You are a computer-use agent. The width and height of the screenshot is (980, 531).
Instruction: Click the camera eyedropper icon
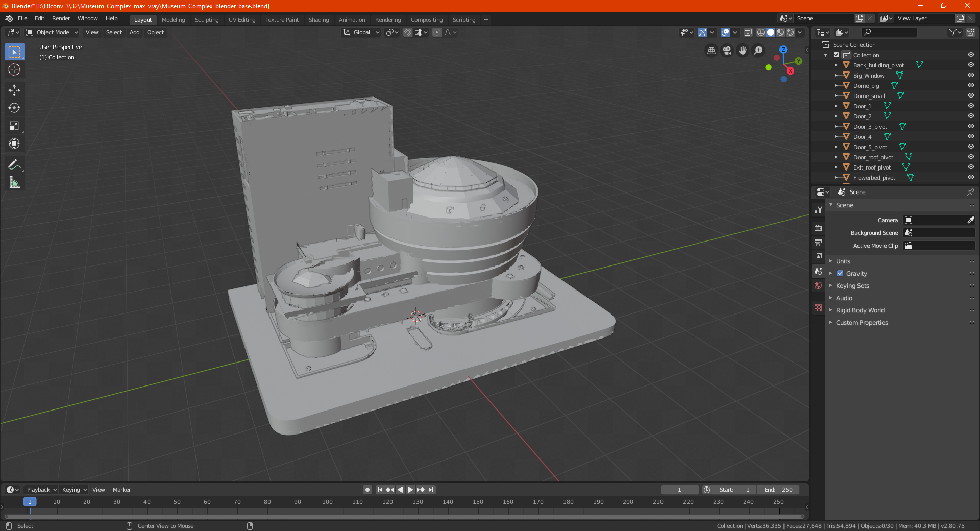click(970, 220)
